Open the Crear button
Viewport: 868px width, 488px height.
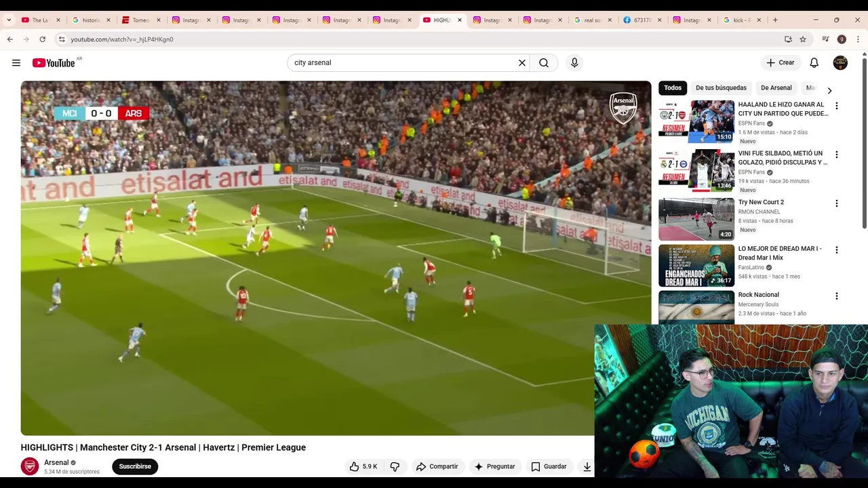[x=780, y=63]
